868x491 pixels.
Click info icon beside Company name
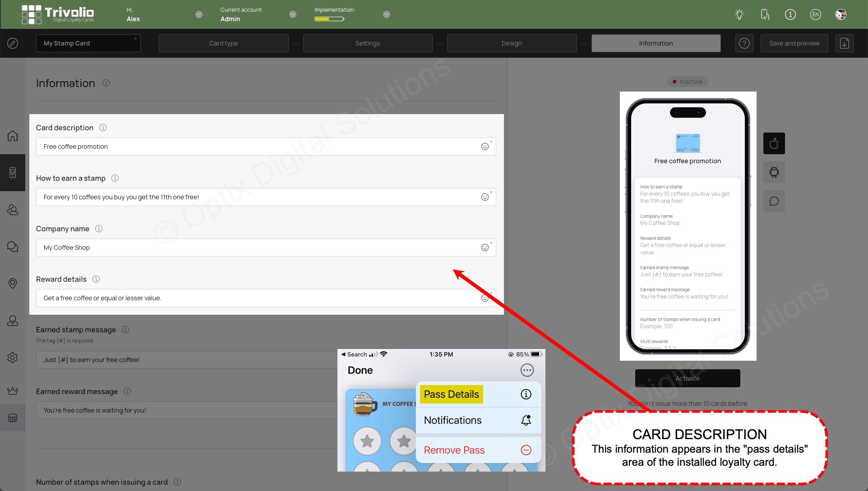click(x=99, y=229)
